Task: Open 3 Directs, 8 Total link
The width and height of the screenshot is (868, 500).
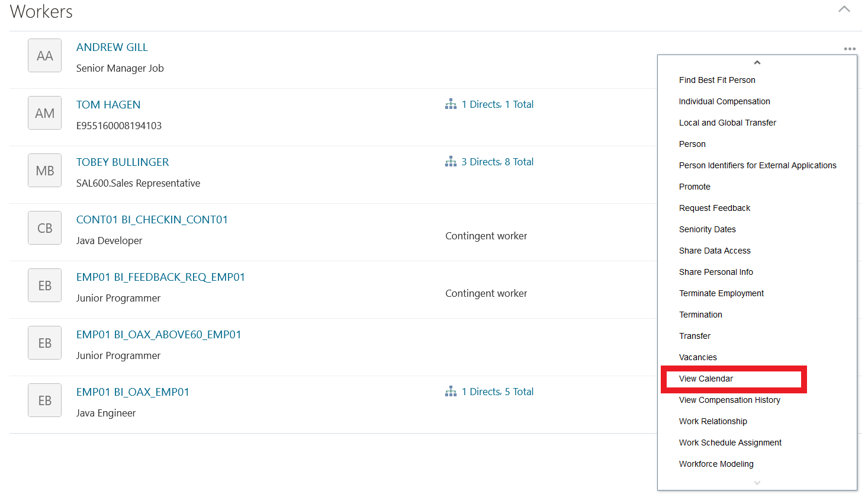Action: click(497, 162)
